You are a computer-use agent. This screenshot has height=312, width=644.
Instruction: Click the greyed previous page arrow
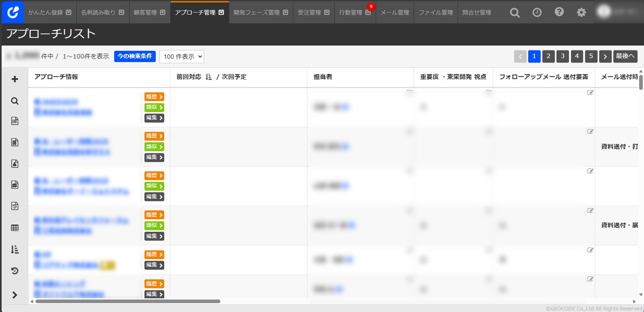(520, 56)
